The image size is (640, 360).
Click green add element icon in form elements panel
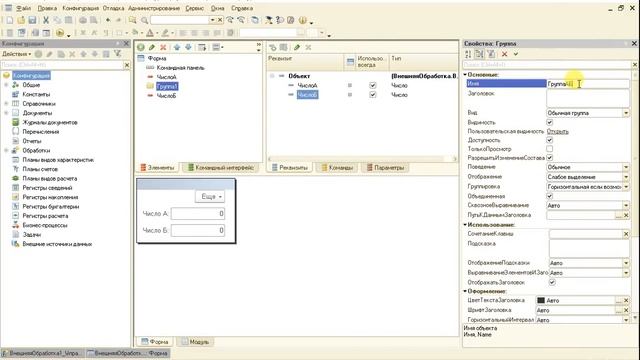click(x=141, y=47)
